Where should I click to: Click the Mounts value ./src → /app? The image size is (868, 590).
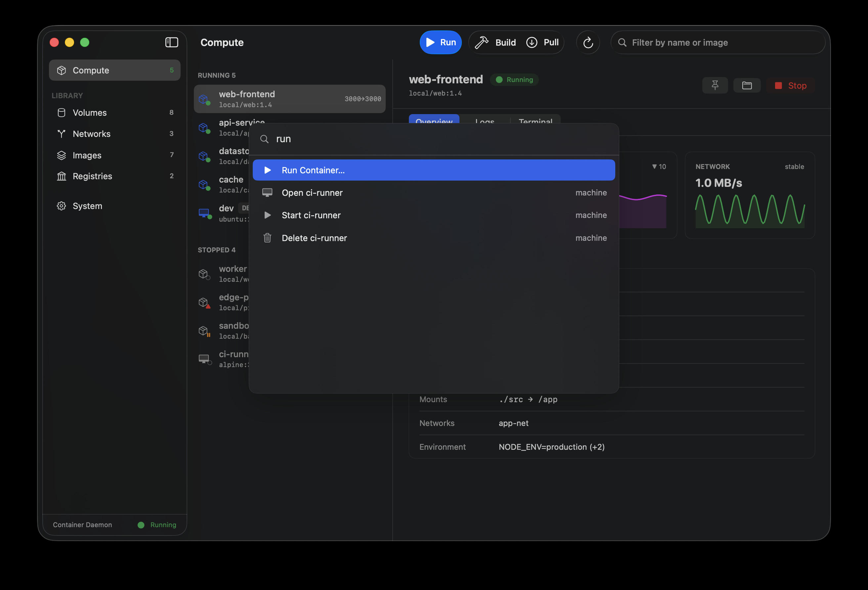[x=528, y=399]
